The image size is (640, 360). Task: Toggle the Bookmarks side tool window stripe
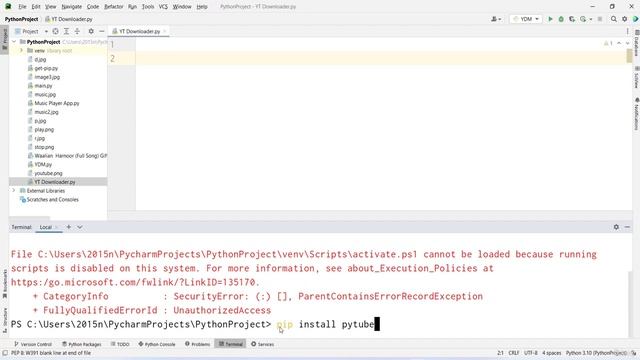click(x=4, y=284)
